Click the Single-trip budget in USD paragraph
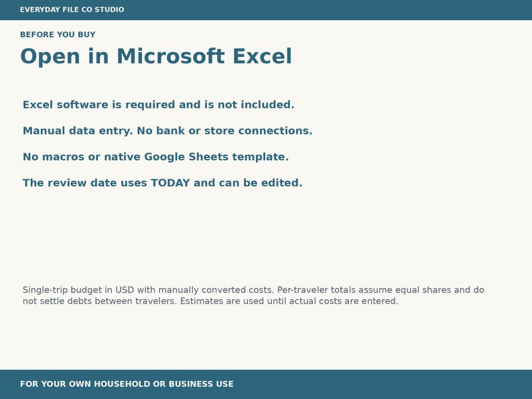The width and height of the screenshot is (532, 399). [253, 295]
